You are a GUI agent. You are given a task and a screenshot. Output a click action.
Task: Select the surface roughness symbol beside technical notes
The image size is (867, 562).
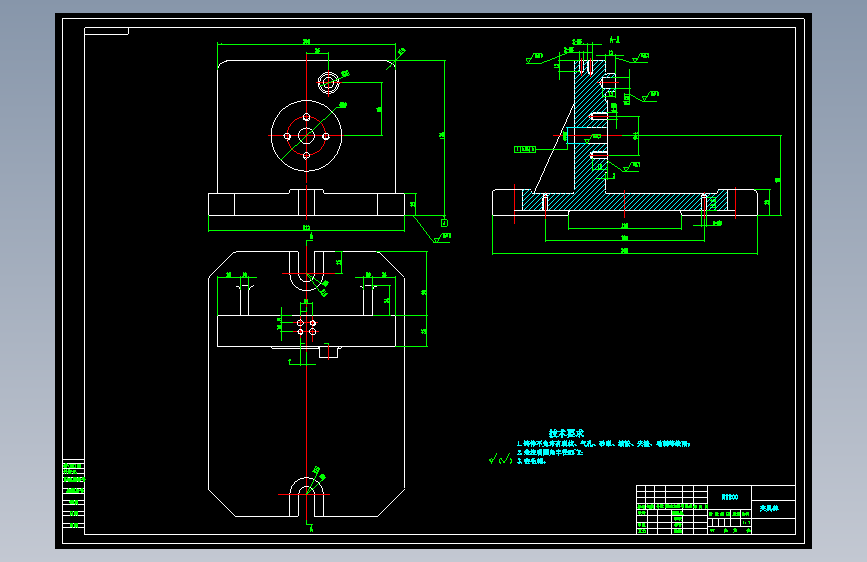(501, 459)
